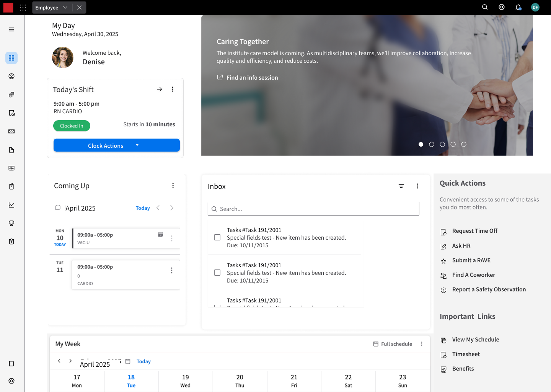Open options for TUE 11 CARDIO shift
Screen dimensions: 551x392
(x=171, y=271)
